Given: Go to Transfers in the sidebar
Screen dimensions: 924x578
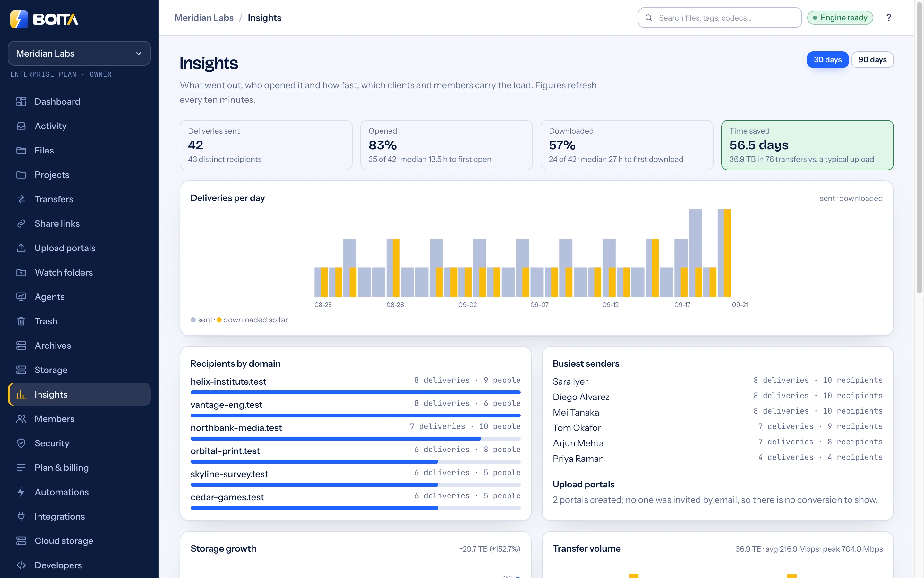Looking at the screenshot, I should [79, 199].
